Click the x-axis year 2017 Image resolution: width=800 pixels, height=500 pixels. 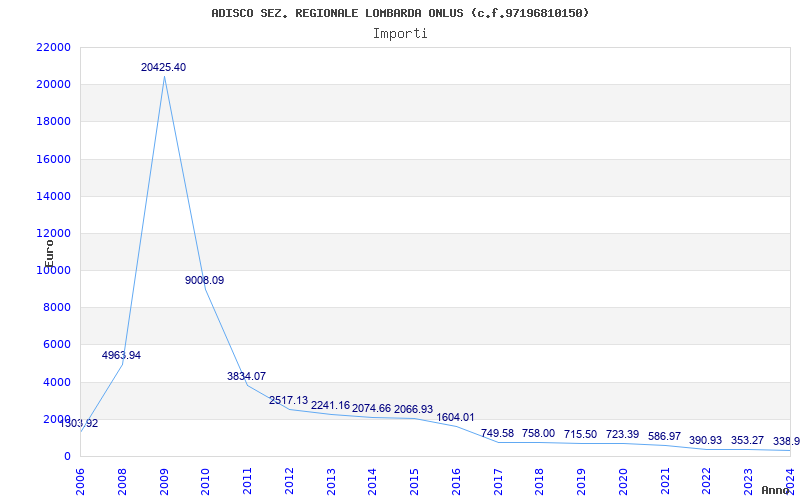pos(498,481)
